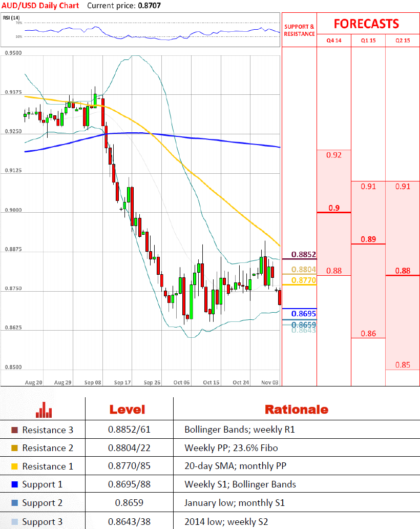Screen dimensions: 420x529
Task: Click the 0.8770 resistance level marker
Action: [303, 280]
